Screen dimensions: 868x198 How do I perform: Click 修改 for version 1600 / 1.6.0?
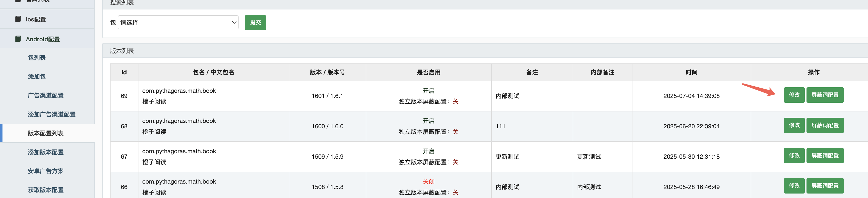pos(794,125)
